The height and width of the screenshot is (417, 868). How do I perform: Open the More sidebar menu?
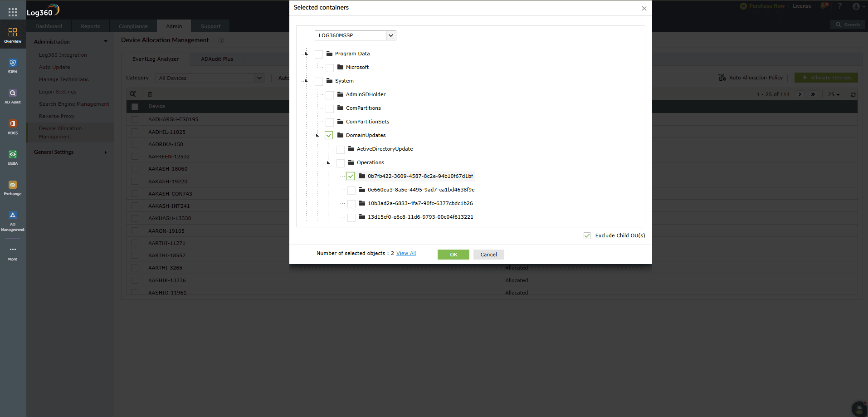point(13,253)
